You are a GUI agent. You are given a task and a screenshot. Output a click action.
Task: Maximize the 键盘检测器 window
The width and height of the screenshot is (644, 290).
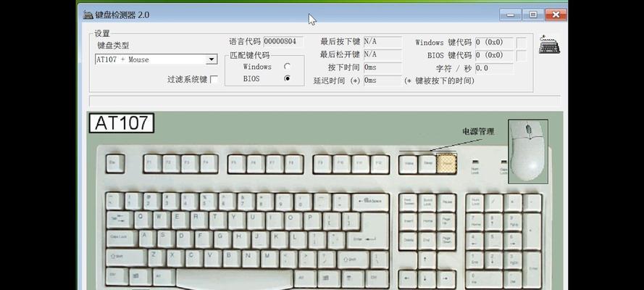533,14
